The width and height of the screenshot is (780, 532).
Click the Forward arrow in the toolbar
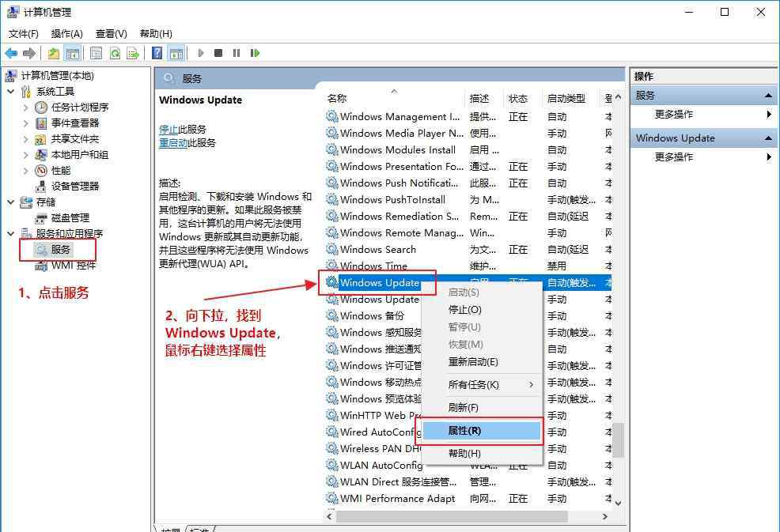(x=29, y=53)
